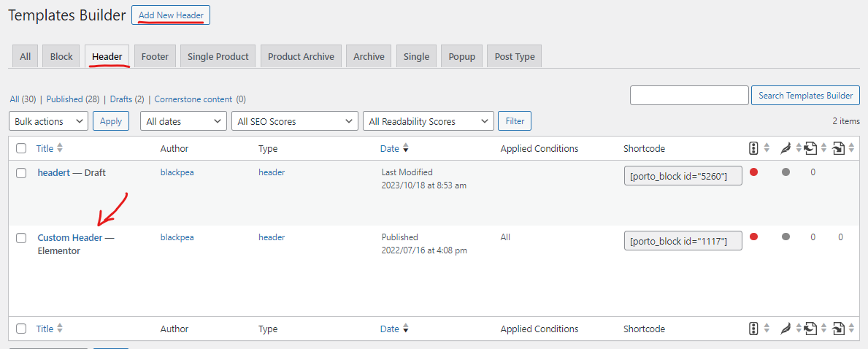
Task: Expand the All SEO Scores dropdown
Action: point(294,121)
